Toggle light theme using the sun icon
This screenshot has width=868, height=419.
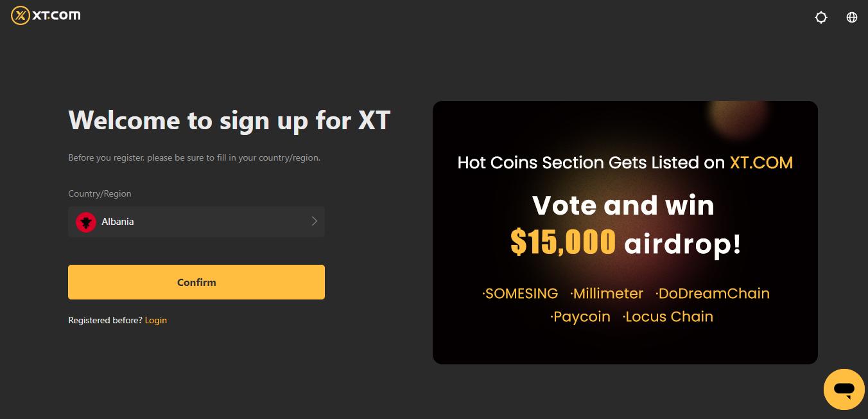click(x=820, y=17)
